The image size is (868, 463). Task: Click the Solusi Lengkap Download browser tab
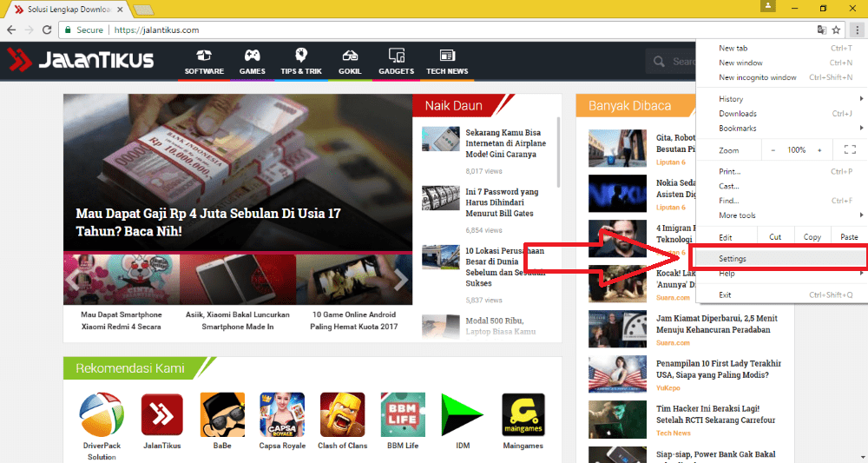69,10
